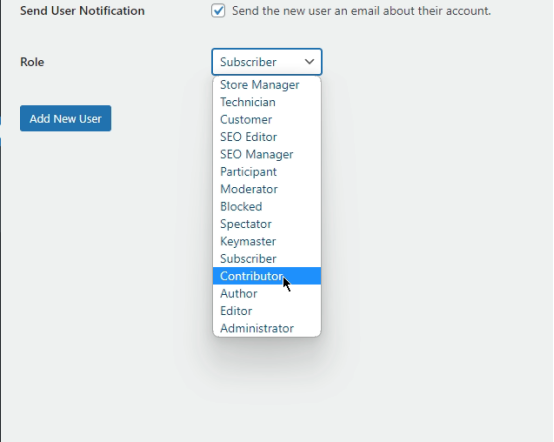The image size is (554, 442).
Task: Uncheck the Send User Notification checkbox
Action: (x=218, y=11)
